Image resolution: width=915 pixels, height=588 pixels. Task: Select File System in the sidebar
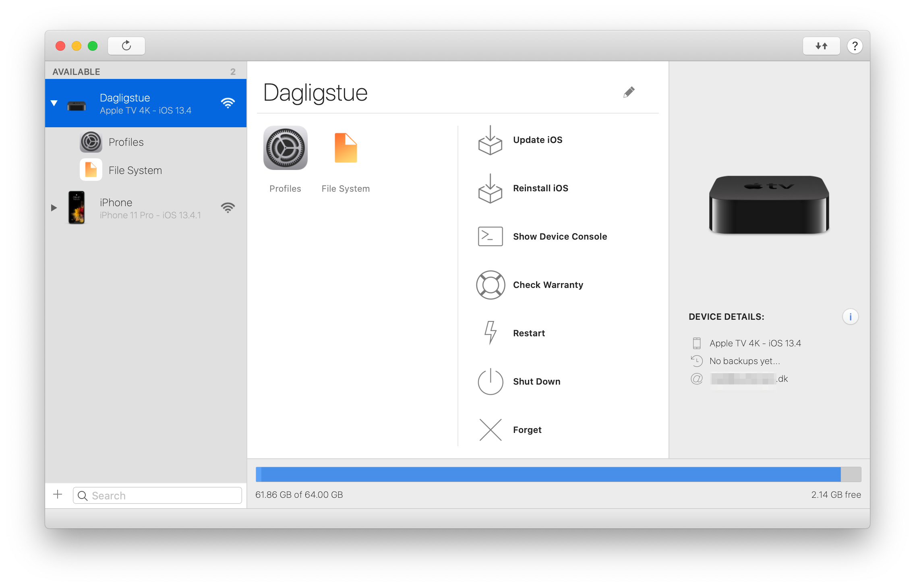click(x=135, y=170)
